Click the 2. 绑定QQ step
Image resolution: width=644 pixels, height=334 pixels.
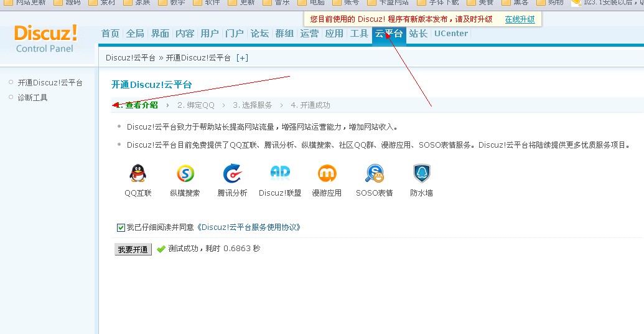[x=196, y=105]
